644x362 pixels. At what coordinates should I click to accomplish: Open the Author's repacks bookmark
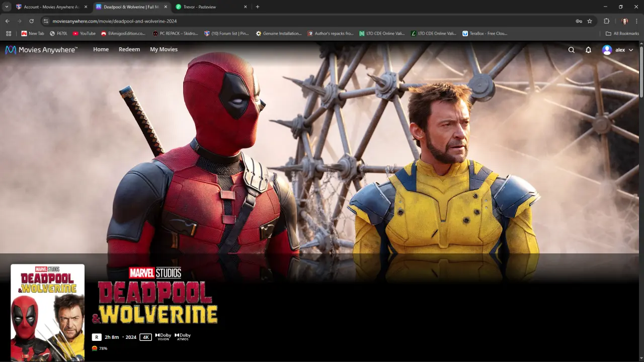pyautogui.click(x=331, y=34)
